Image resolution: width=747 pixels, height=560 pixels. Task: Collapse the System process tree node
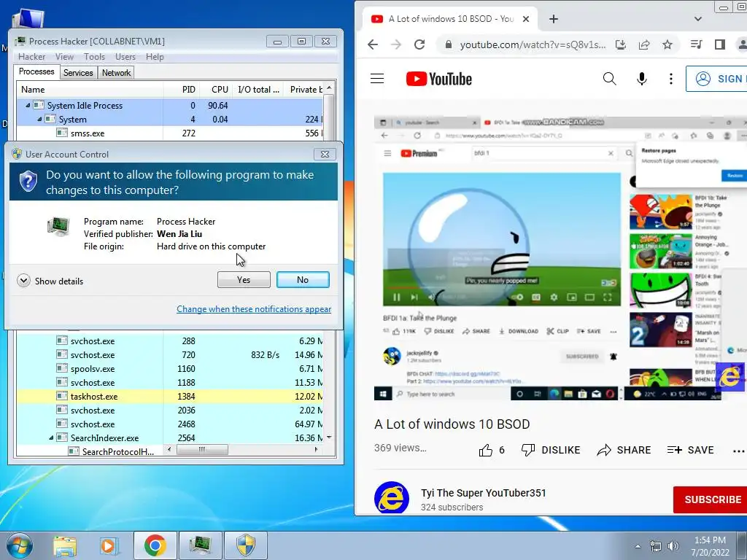tap(39, 120)
